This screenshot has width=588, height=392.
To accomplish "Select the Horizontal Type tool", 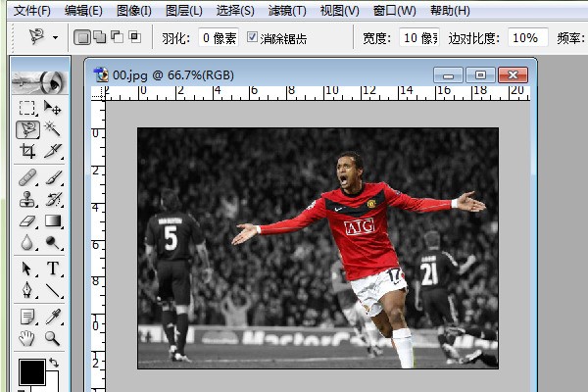I will pos(53,269).
